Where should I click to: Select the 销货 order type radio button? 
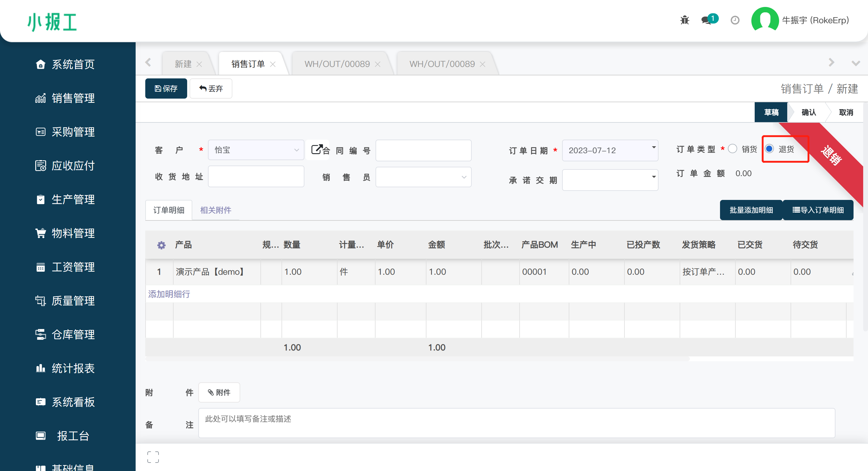coord(733,149)
